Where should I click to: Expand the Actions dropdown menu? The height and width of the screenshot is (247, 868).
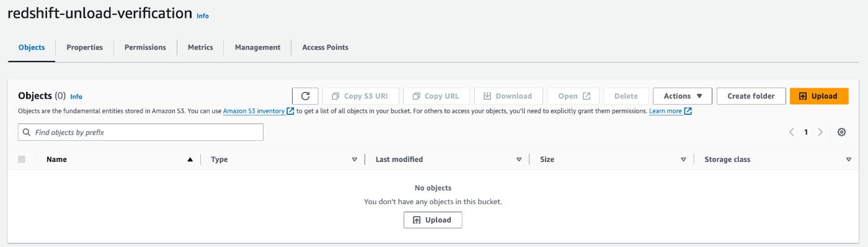[683, 96]
